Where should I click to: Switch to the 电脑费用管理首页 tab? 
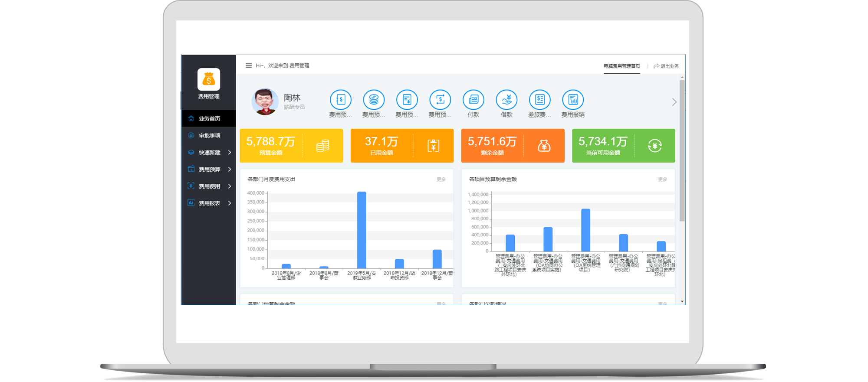(621, 66)
